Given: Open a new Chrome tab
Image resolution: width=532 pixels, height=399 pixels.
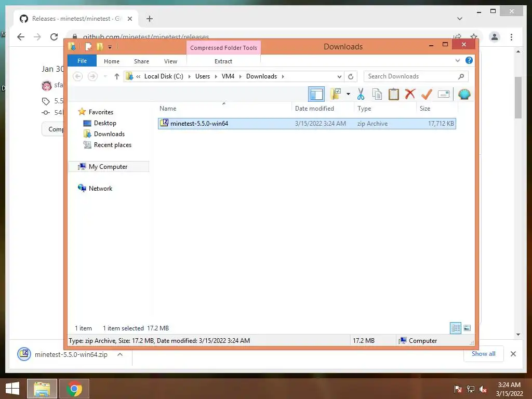Looking at the screenshot, I should pyautogui.click(x=149, y=19).
